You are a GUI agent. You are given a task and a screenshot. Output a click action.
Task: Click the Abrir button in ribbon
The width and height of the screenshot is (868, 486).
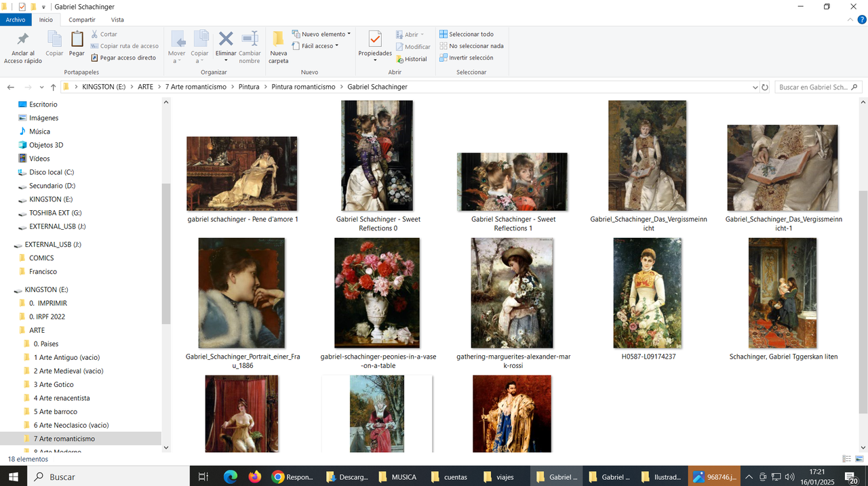click(x=410, y=35)
